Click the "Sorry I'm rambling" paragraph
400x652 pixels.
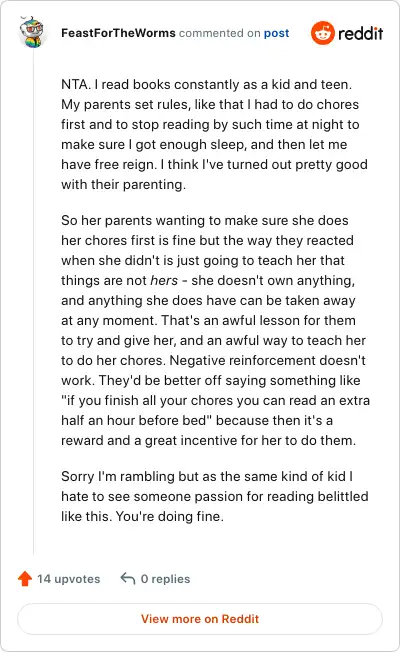tap(215, 496)
